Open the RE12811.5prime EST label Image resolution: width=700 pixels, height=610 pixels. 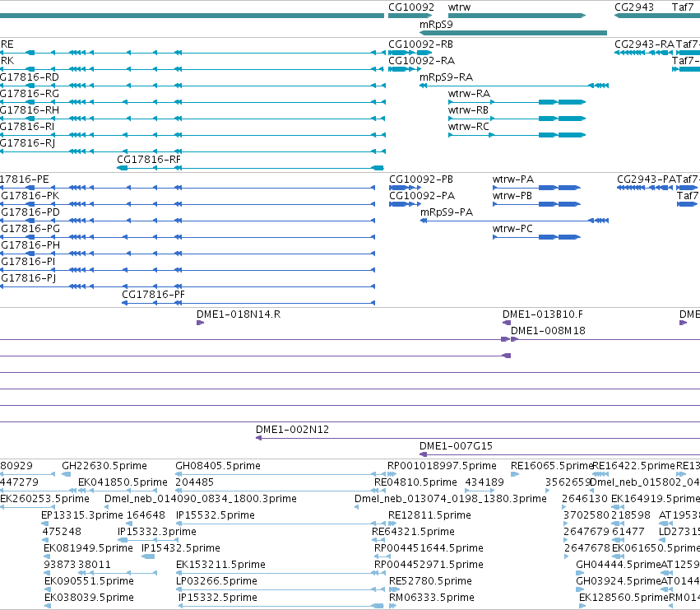pos(429,515)
